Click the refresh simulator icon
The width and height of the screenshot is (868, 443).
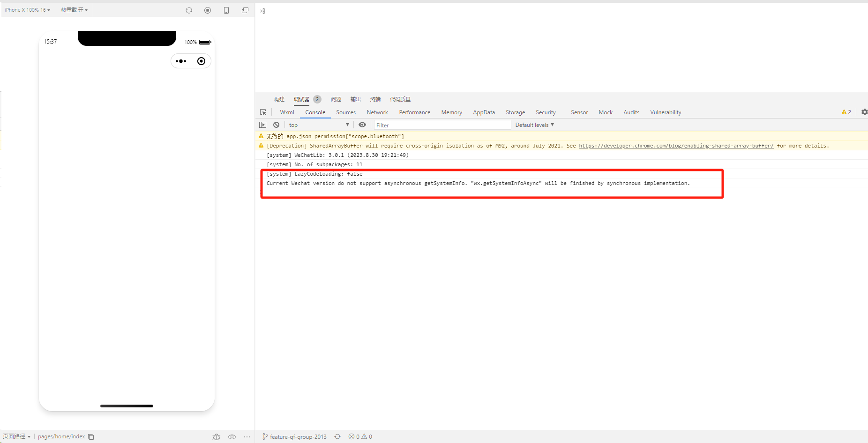(x=189, y=10)
